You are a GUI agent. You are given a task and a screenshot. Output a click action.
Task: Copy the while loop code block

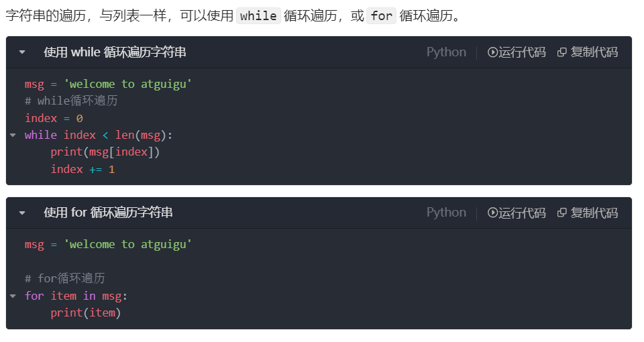[588, 52]
